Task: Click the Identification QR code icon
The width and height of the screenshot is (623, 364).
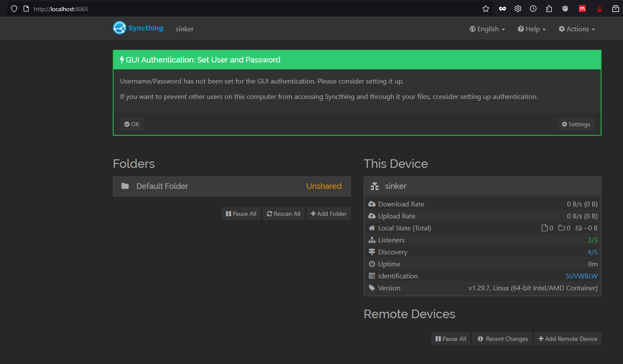Action: pyautogui.click(x=372, y=276)
